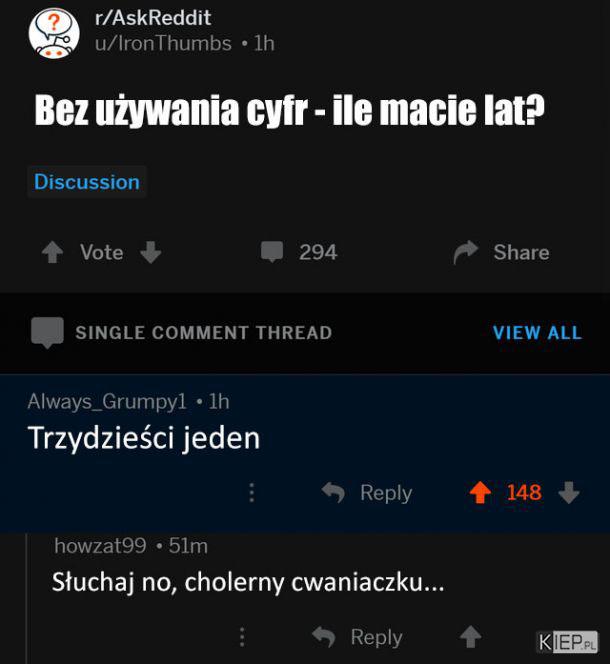
Task: Select the Discussion flair tag
Action: 87,182
